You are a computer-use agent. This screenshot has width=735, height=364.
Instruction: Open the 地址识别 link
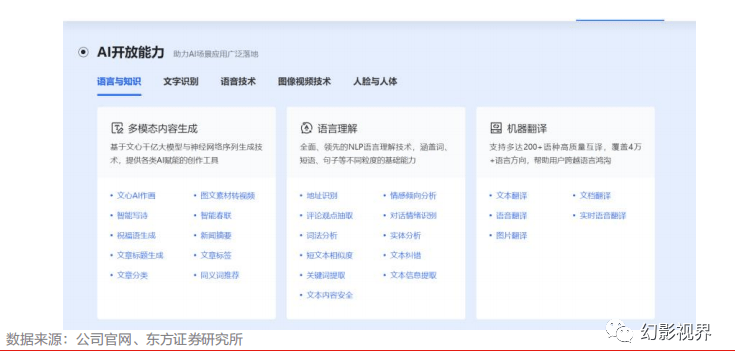point(322,196)
